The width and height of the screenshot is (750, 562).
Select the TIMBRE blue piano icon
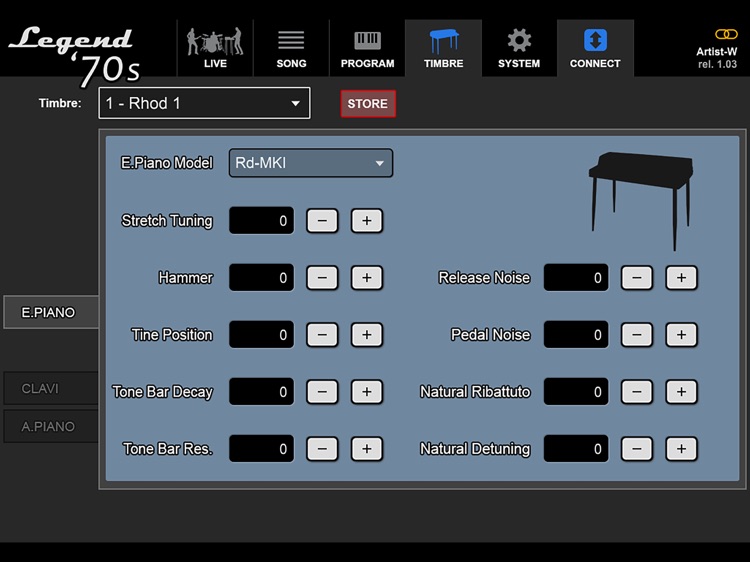pos(443,41)
